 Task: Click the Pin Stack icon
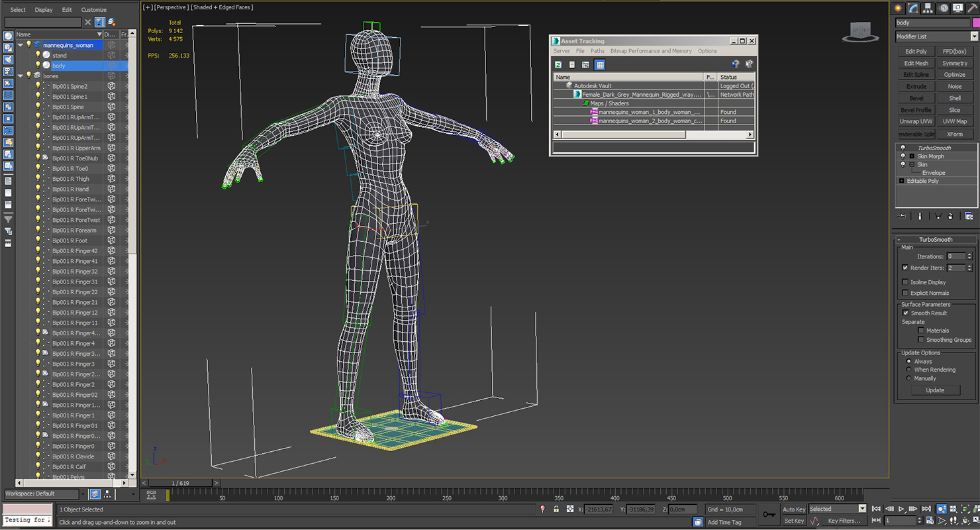tap(902, 216)
